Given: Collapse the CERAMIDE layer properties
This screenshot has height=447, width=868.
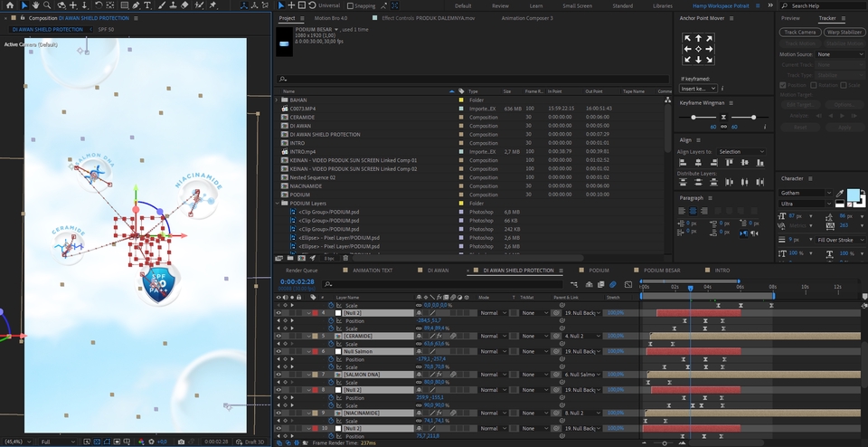Looking at the screenshot, I should click(x=308, y=337).
